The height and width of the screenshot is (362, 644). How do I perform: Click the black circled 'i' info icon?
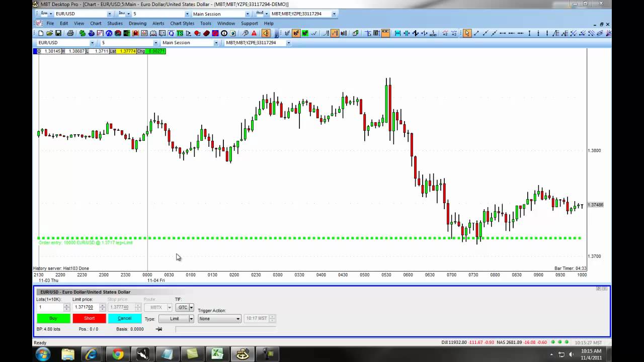224,33
